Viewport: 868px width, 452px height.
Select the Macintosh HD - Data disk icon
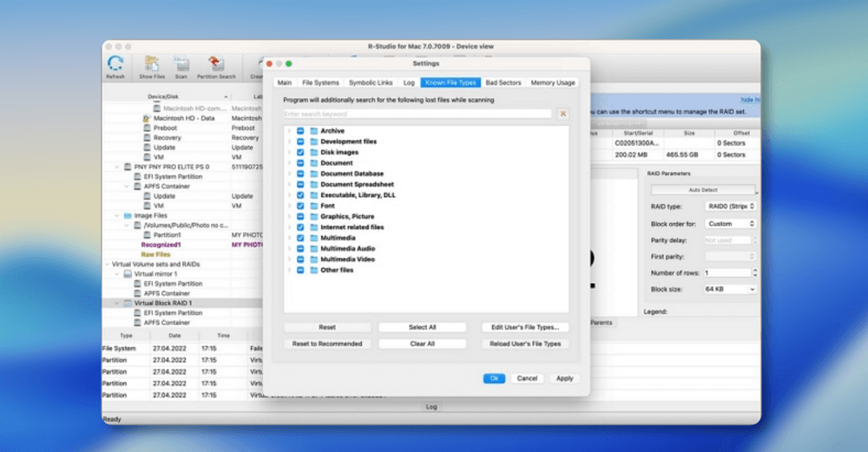click(147, 118)
